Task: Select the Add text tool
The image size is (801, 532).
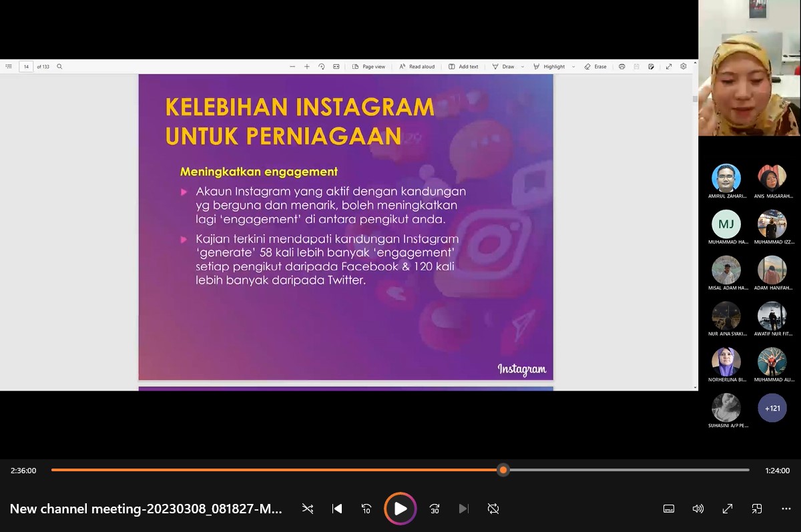Action: point(463,67)
